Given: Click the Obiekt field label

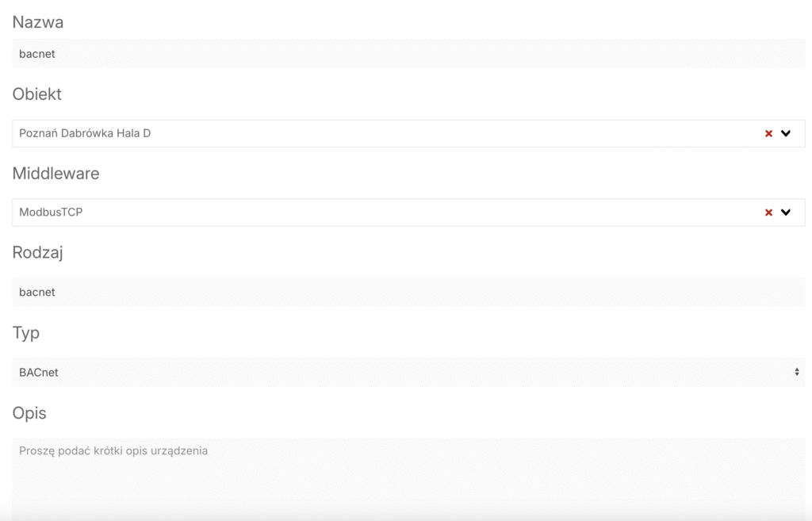Looking at the screenshot, I should [36, 94].
